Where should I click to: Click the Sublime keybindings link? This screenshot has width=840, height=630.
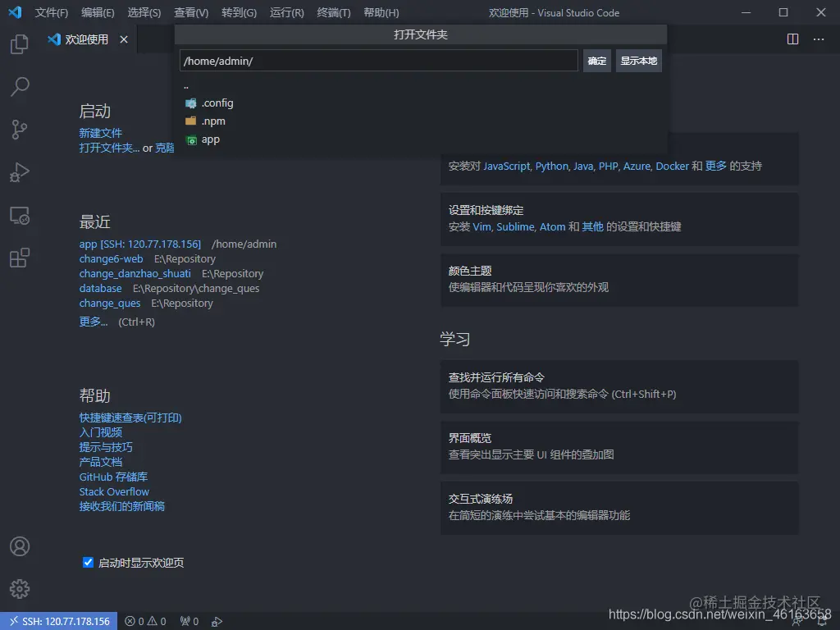(515, 226)
